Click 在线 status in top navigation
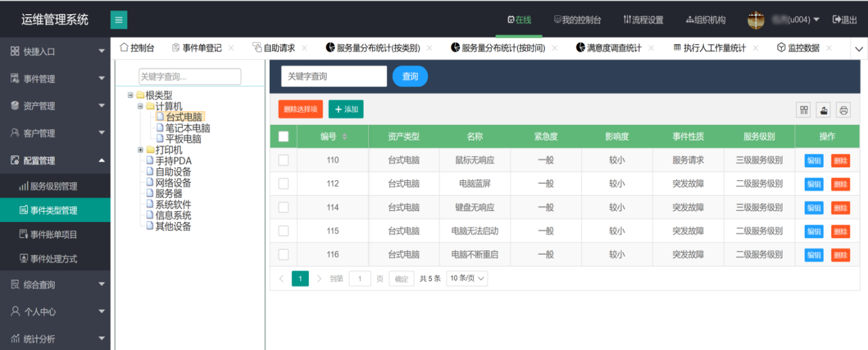Viewport: 868px width, 350px height. click(x=519, y=20)
